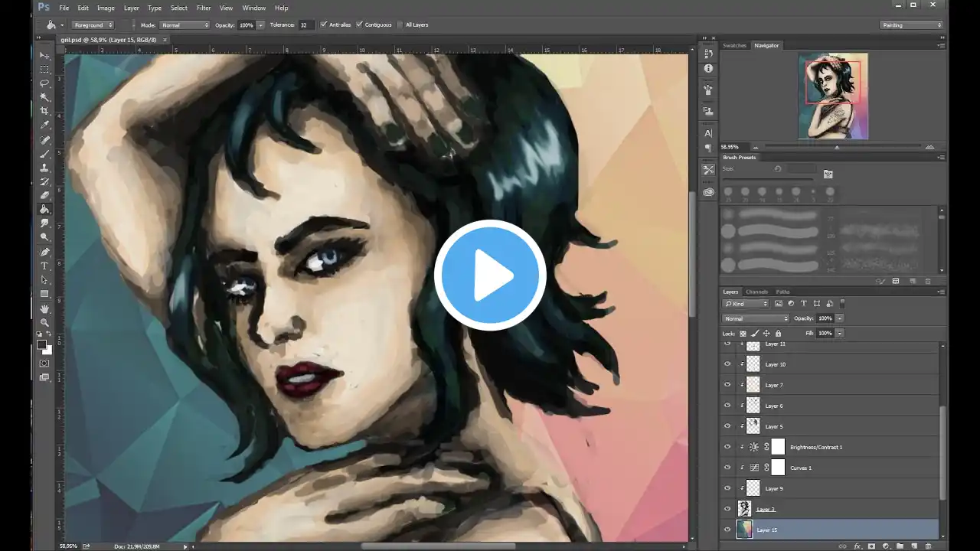Click the foreground color swatch
980x551 pixels.
[41, 344]
